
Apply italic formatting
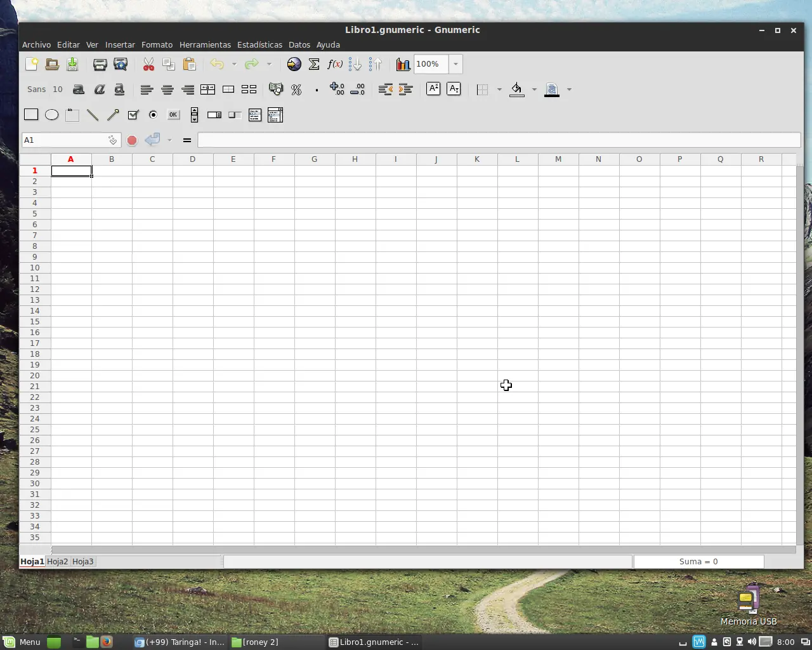point(99,90)
